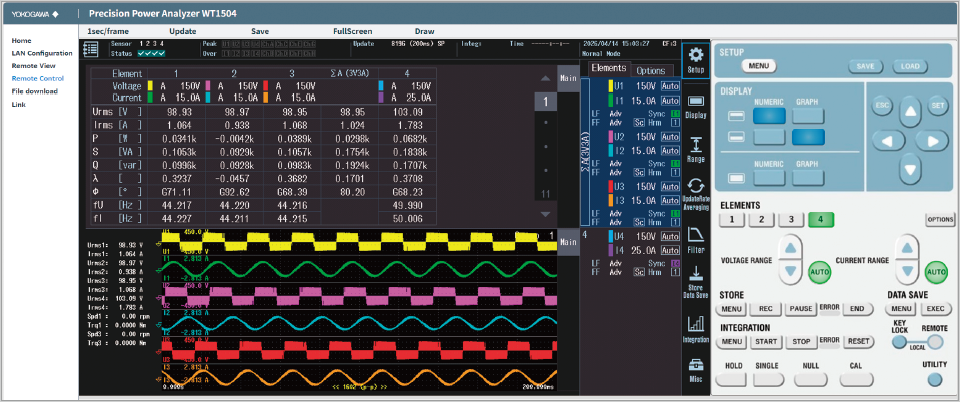
Task: Switch to the Elements tab
Action: coord(607,69)
